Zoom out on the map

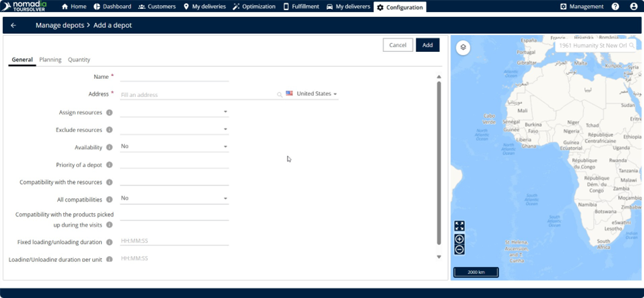pos(459,249)
